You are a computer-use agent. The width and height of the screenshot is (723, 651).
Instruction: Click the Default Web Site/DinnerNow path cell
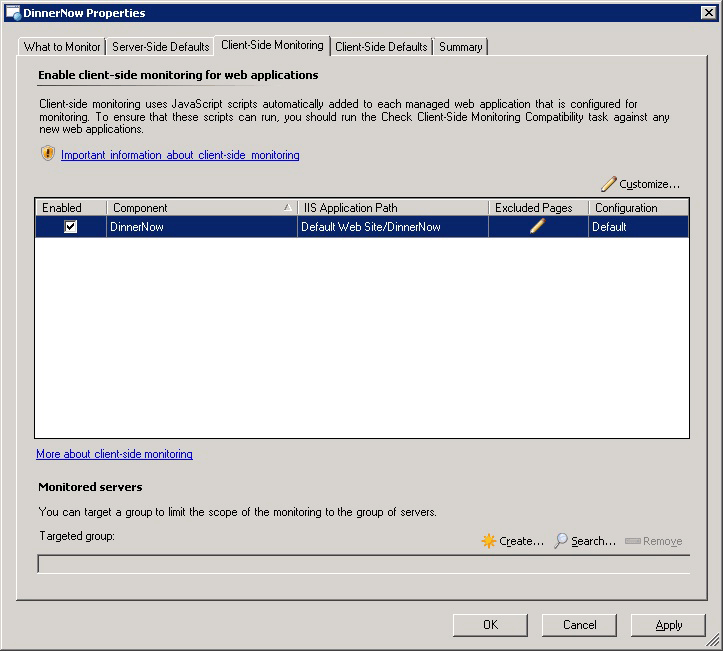[x=393, y=227]
